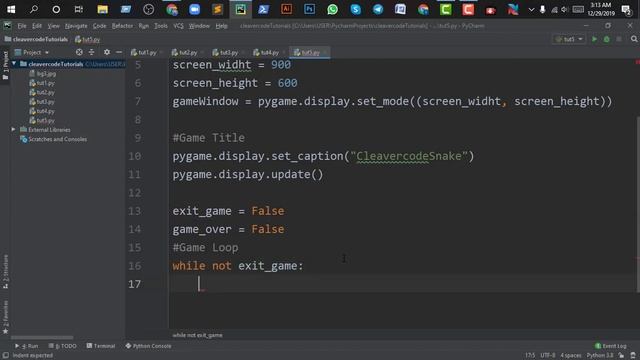Toggle read-only lock icon in status bar
Image resolution: width=640 pixels, height=360 pixels.
(x=621, y=356)
